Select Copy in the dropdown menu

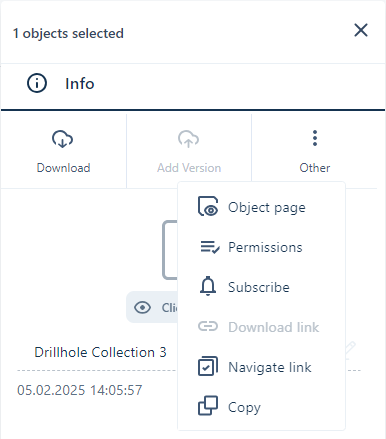click(261, 407)
